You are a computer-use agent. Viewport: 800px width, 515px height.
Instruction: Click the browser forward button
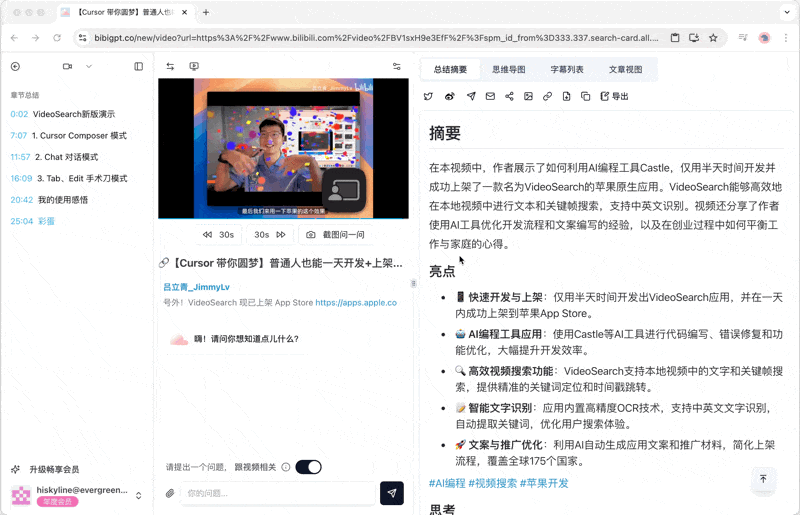pyautogui.click(x=35, y=38)
